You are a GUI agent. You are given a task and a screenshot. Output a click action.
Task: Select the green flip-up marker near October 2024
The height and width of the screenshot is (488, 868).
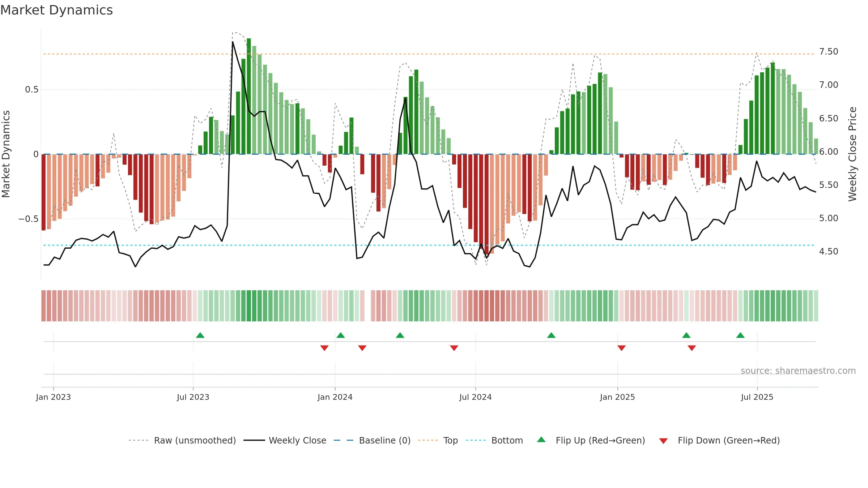[x=551, y=335]
